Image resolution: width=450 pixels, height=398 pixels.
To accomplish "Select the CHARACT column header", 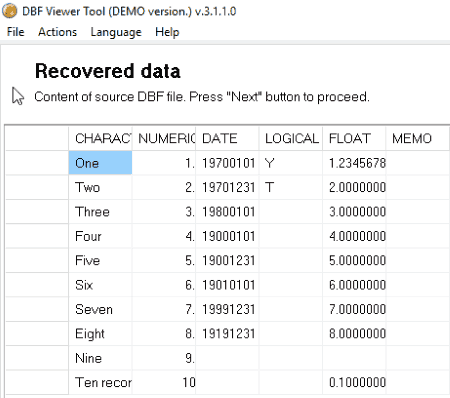I will [x=100, y=138].
